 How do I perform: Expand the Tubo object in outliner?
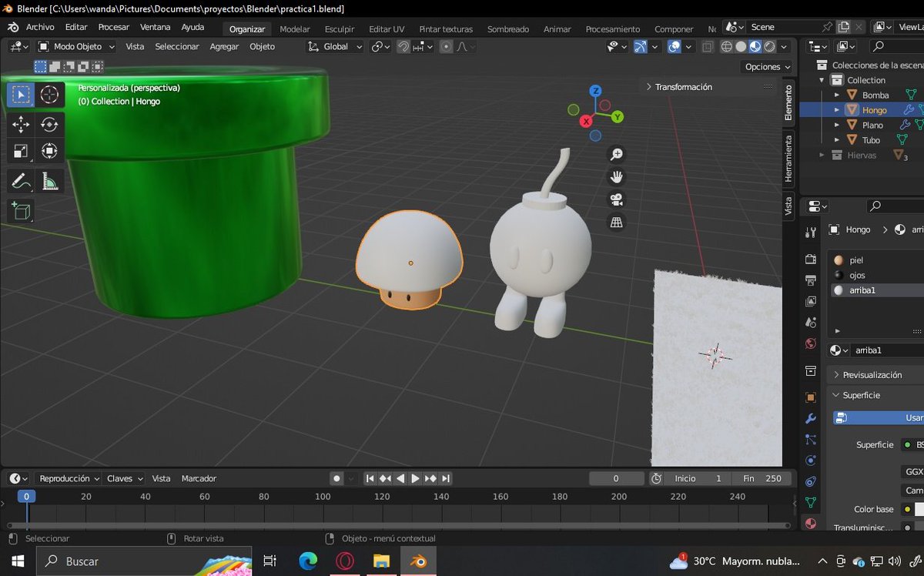(x=837, y=140)
